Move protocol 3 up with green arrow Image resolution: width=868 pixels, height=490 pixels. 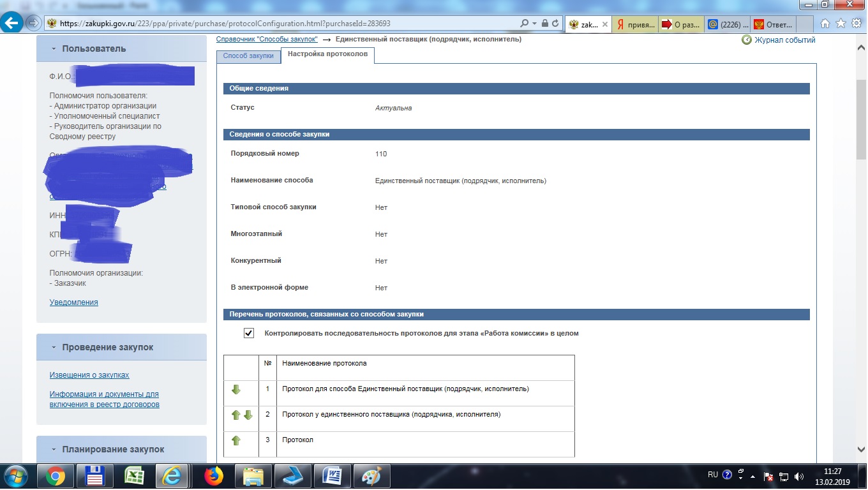(236, 441)
